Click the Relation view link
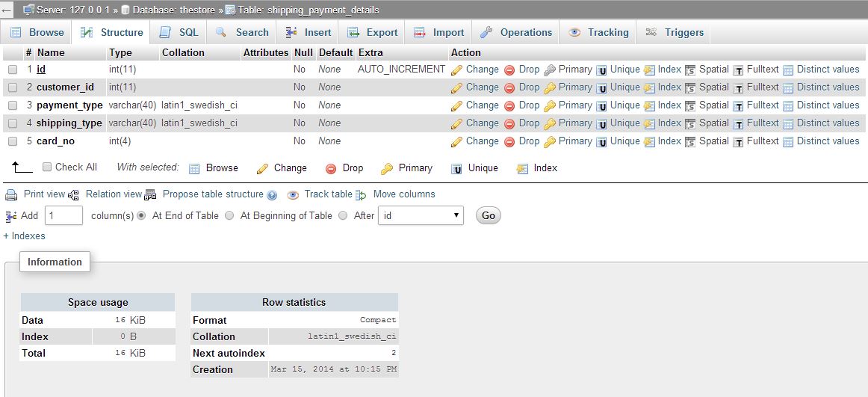The height and width of the screenshot is (397, 868). coord(114,194)
